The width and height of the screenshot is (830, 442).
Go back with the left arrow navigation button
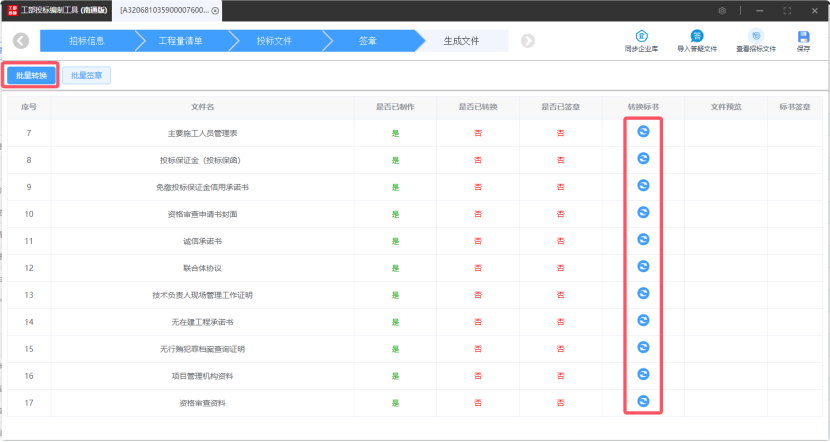pyautogui.click(x=21, y=41)
